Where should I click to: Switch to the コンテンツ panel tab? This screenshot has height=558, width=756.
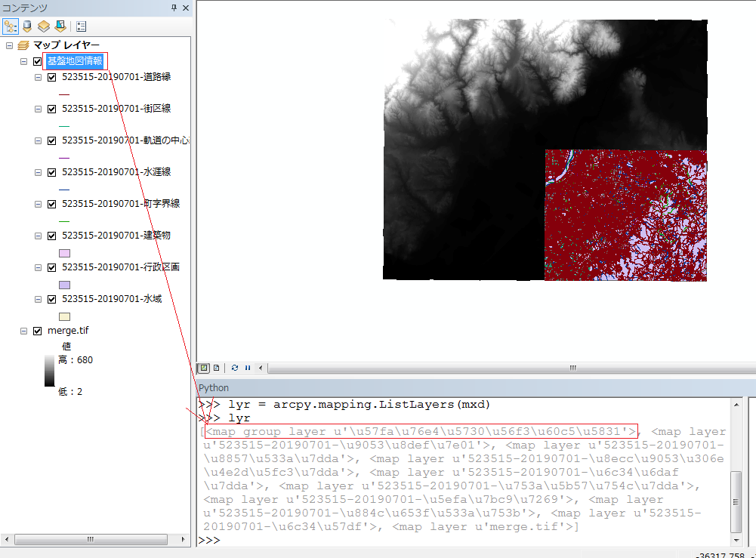[x=23, y=8]
